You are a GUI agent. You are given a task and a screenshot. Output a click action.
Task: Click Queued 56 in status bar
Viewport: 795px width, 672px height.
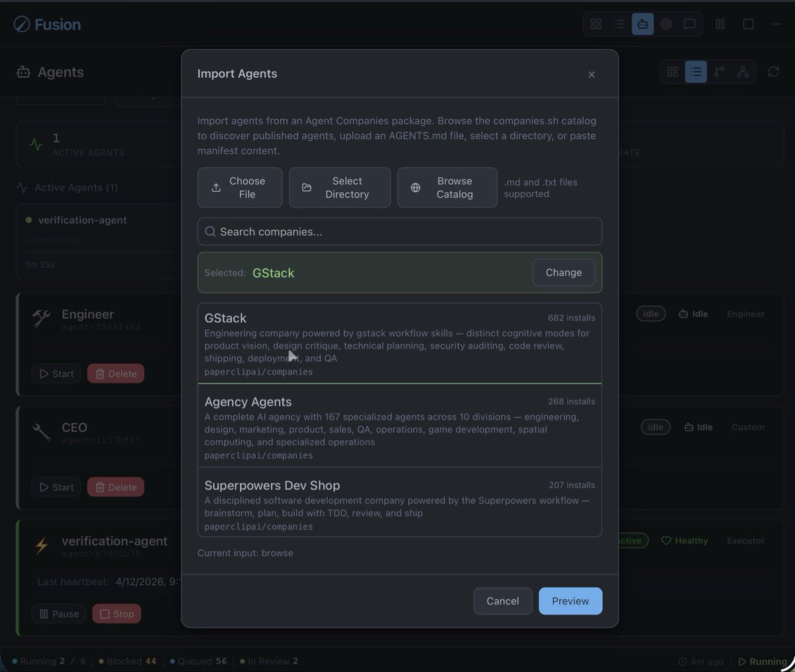coord(198,661)
